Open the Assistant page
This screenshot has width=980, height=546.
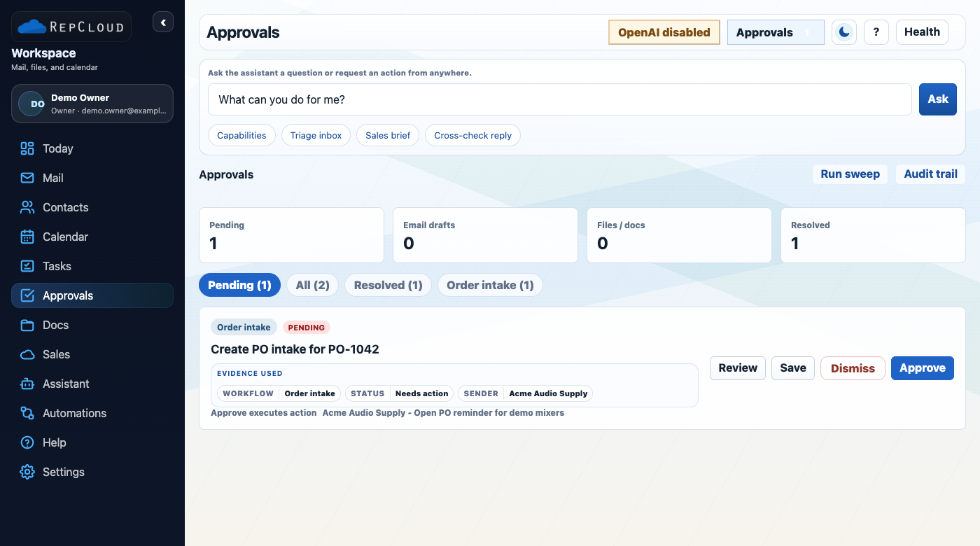(66, 384)
